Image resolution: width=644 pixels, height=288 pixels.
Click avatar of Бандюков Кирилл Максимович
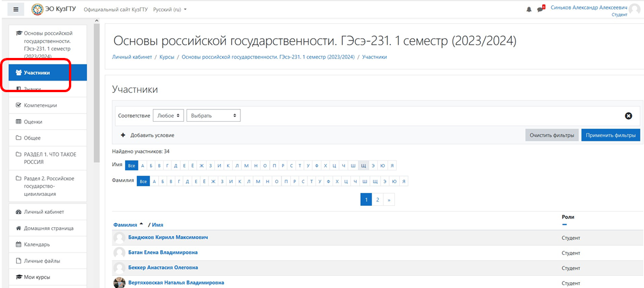pyautogui.click(x=119, y=238)
